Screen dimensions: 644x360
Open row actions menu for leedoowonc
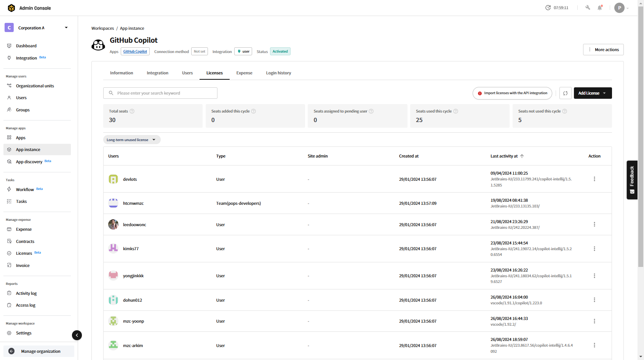(594, 224)
